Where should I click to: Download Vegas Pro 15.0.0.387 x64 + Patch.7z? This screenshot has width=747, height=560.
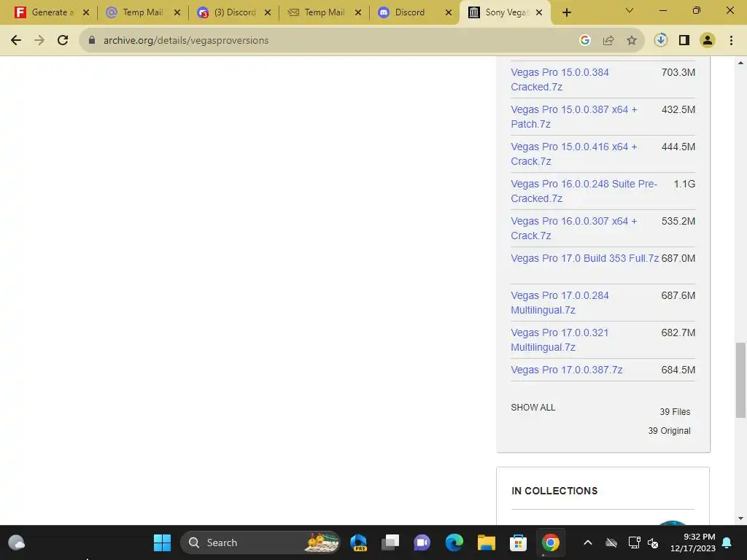(573, 117)
